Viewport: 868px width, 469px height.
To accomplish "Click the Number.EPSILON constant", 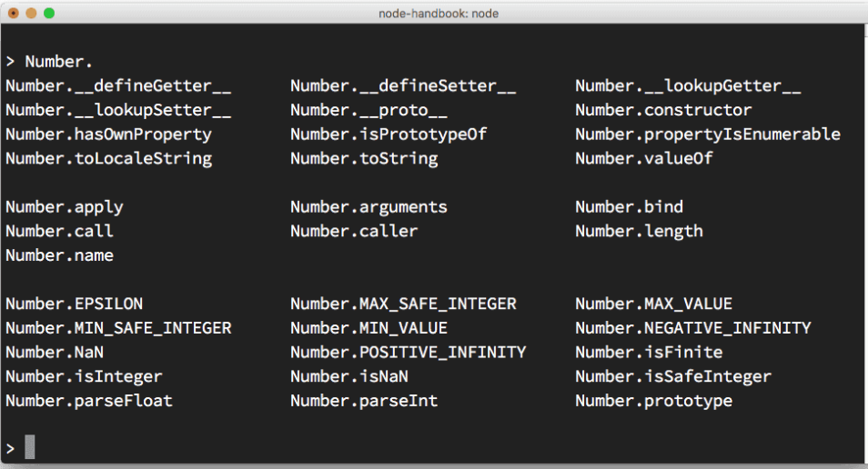I will 75,304.
